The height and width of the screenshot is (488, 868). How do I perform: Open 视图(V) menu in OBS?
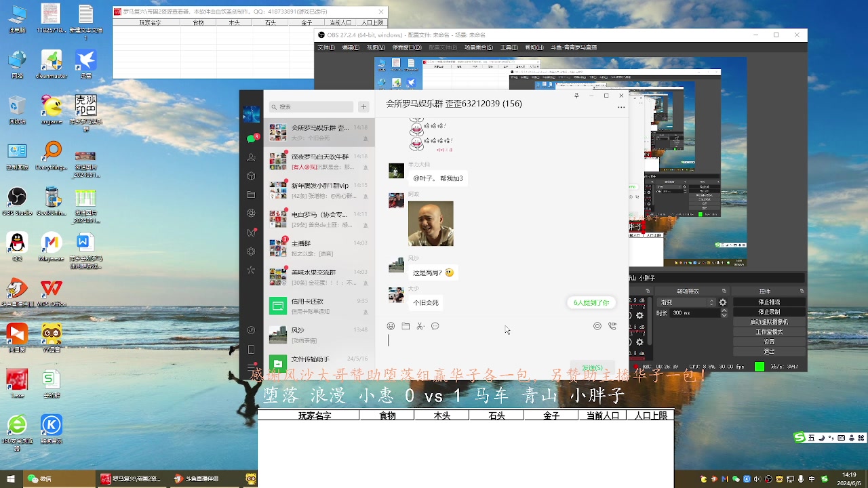pyautogui.click(x=376, y=47)
